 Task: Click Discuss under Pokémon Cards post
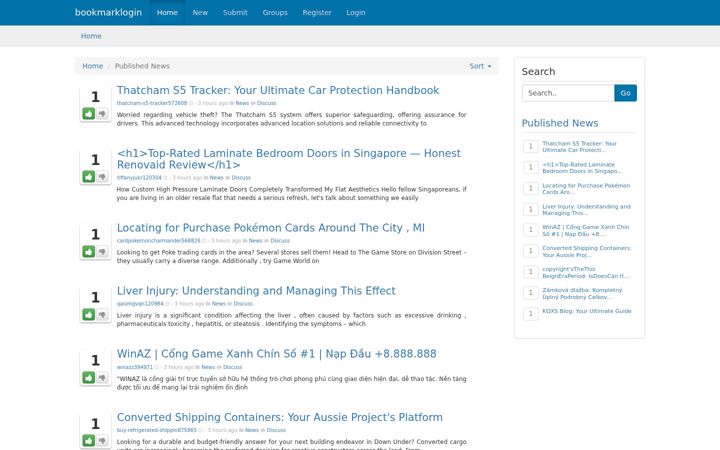pos(280,241)
